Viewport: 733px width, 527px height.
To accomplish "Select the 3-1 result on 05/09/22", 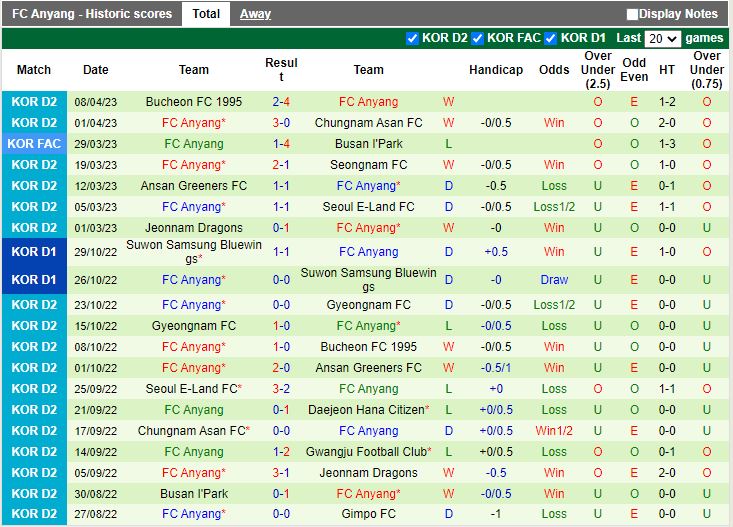I will coord(281,473).
